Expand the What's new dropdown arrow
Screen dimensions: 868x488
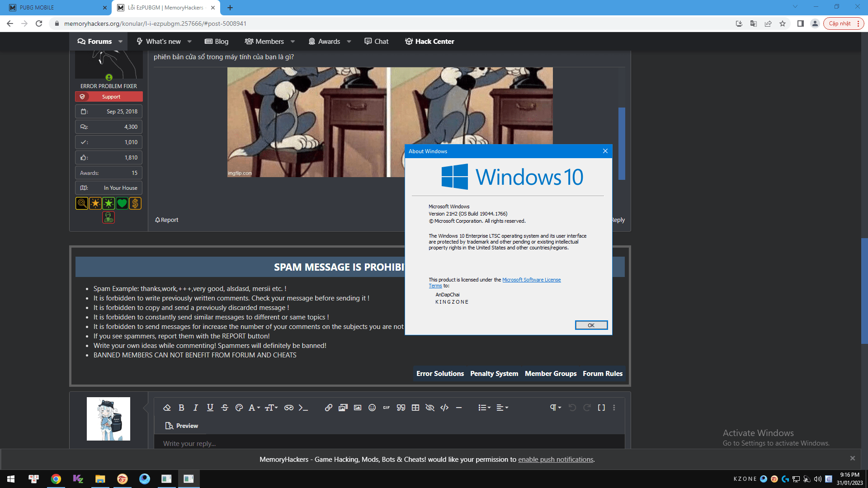(189, 41)
